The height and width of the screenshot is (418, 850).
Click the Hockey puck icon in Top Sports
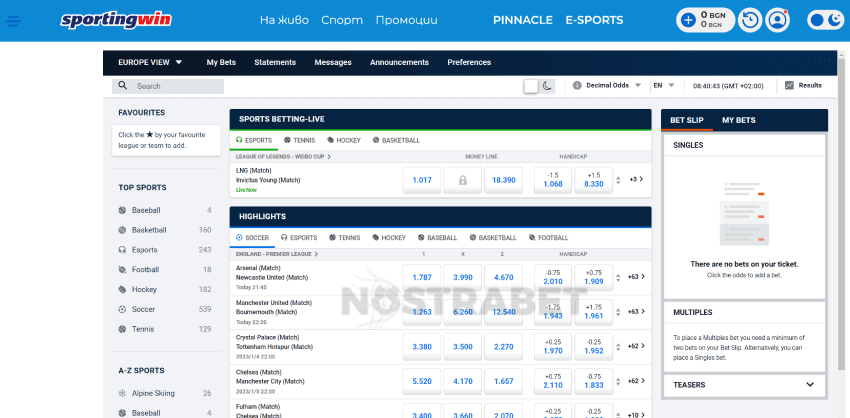(122, 290)
